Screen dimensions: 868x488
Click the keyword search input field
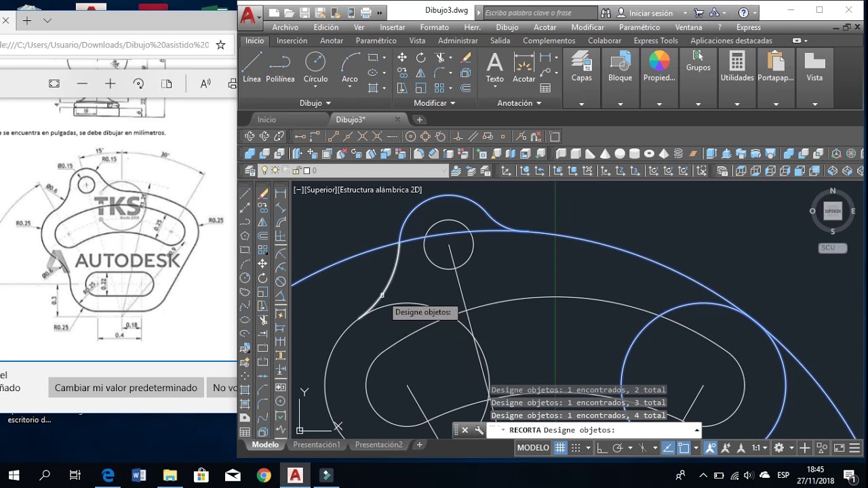(540, 13)
